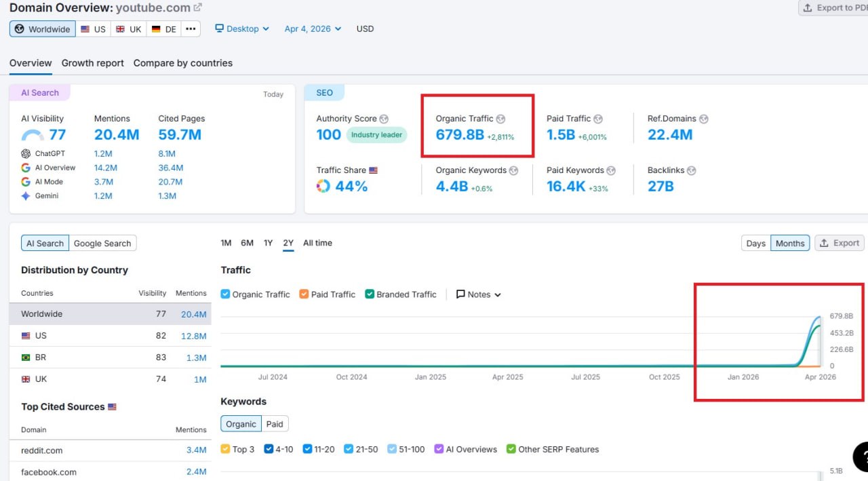Select the 1Y time range
This screenshot has height=481, width=868.
tap(268, 243)
